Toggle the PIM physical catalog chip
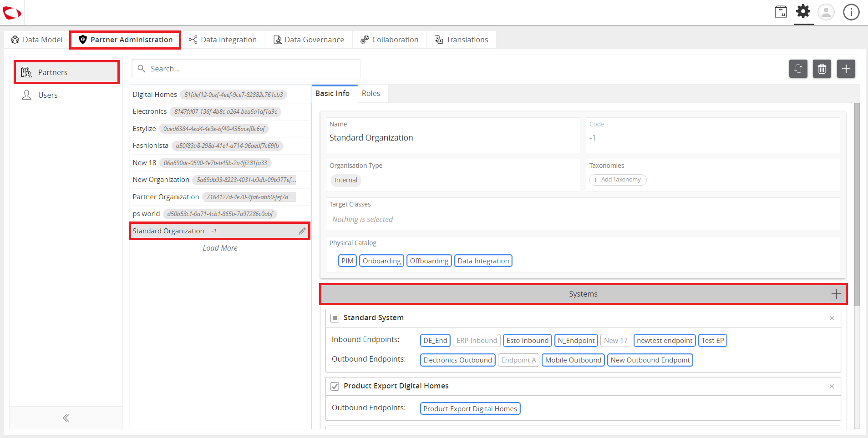Viewport: 868px width, 438px height. [348, 261]
